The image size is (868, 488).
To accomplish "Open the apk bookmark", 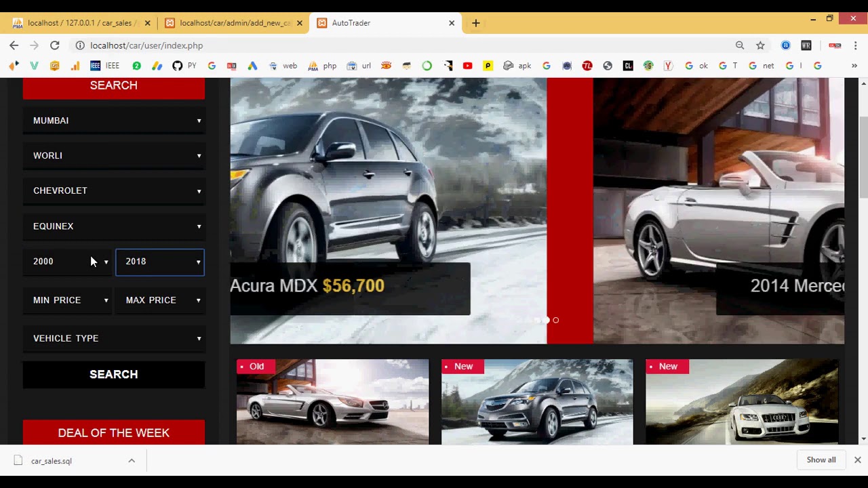I will tap(517, 66).
